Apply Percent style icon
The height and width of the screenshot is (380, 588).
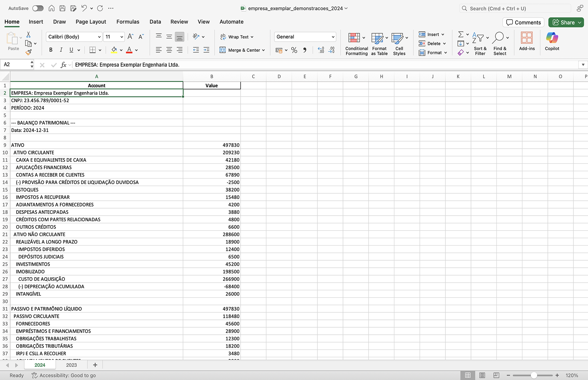tap(294, 50)
